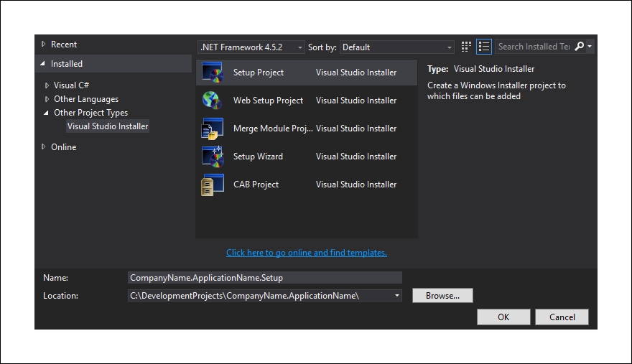
Task: Select the 'CAB Project' name text
Action: coord(256,185)
